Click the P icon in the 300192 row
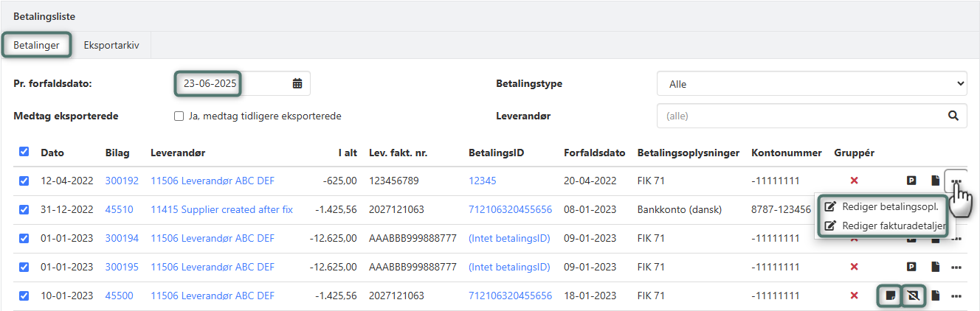The image size is (980, 311). pos(911,181)
